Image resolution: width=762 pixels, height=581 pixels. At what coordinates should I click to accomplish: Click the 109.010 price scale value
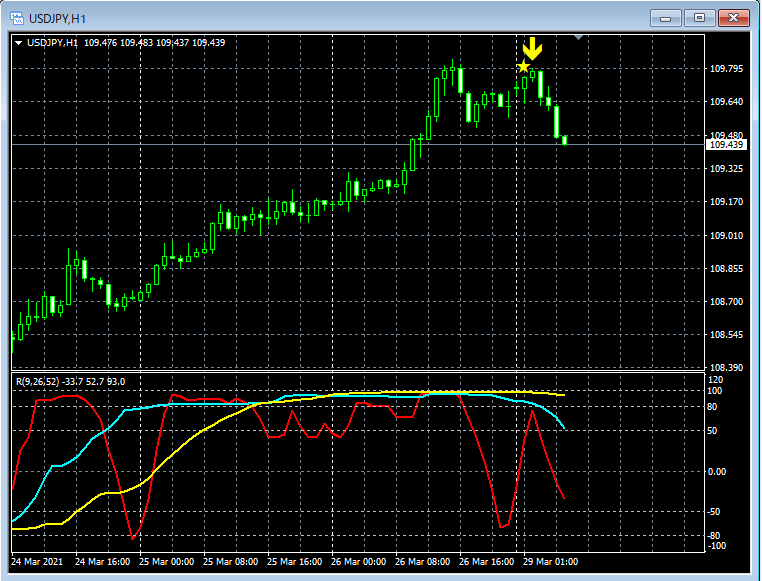click(727, 236)
